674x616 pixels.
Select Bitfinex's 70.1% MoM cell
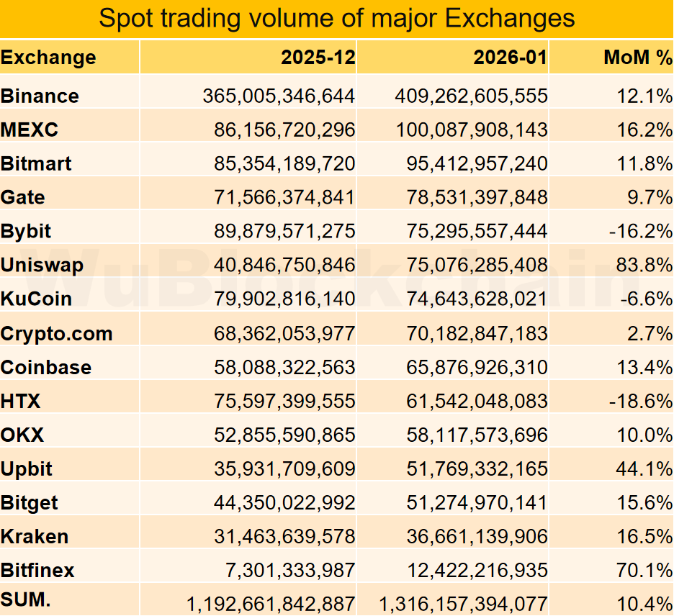pyautogui.click(x=644, y=570)
